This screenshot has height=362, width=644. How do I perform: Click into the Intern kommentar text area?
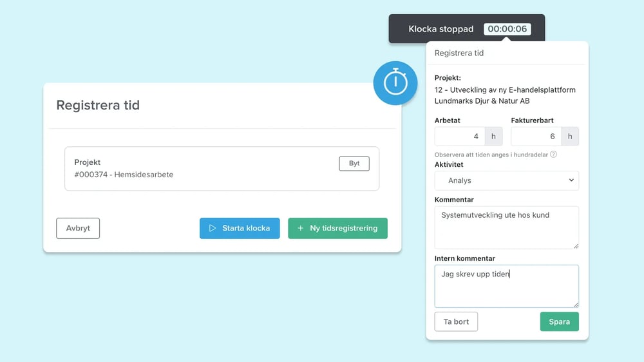(506, 287)
